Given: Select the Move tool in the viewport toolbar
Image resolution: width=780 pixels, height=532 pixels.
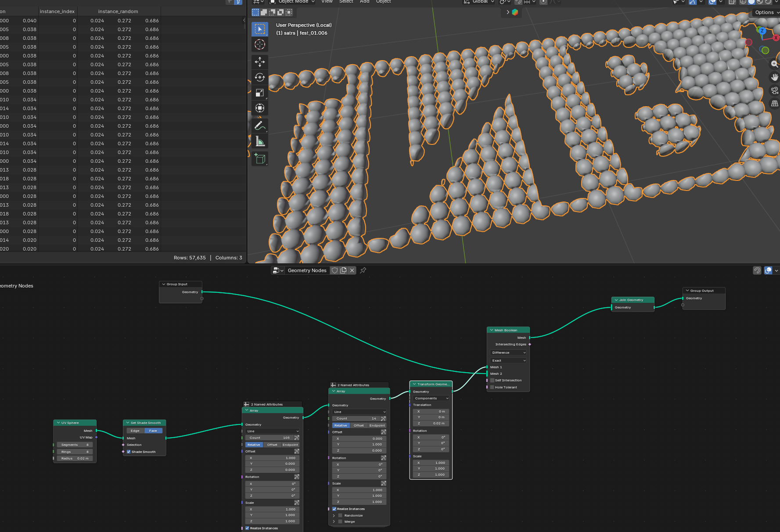Looking at the screenshot, I should click(x=259, y=62).
